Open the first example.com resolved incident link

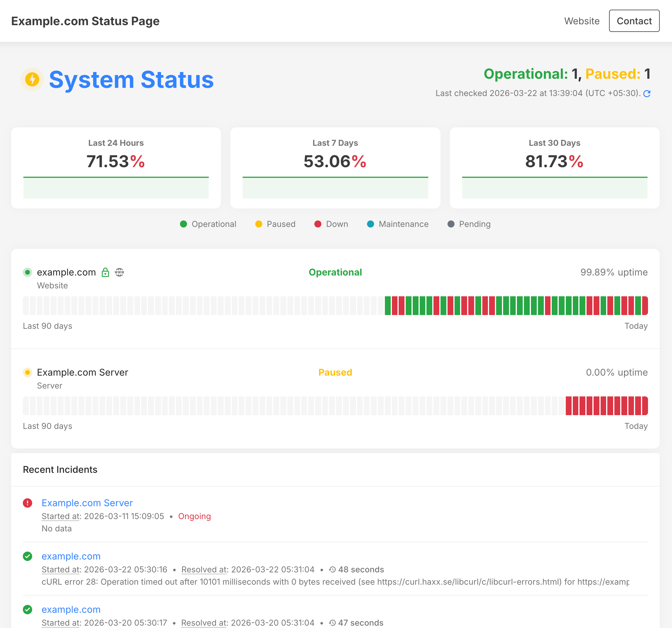(x=71, y=556)
